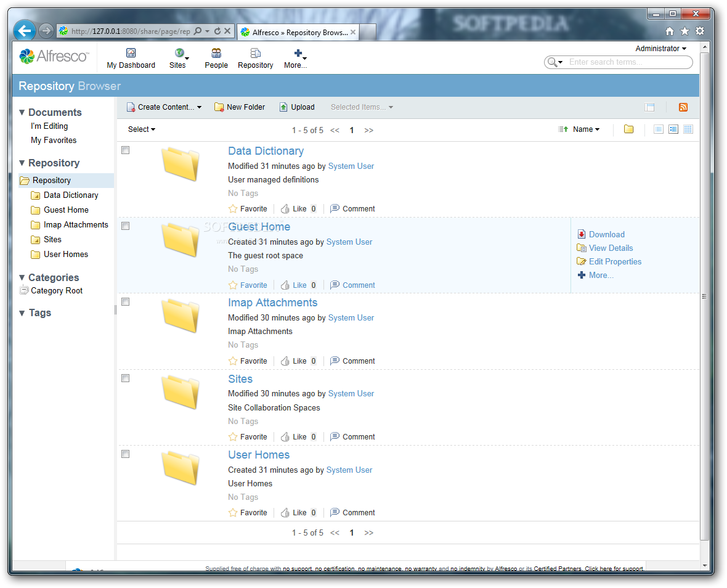Check the Guest Home row checkbox
Viewport: 727px width, 588px height.
tap(125, 226)
